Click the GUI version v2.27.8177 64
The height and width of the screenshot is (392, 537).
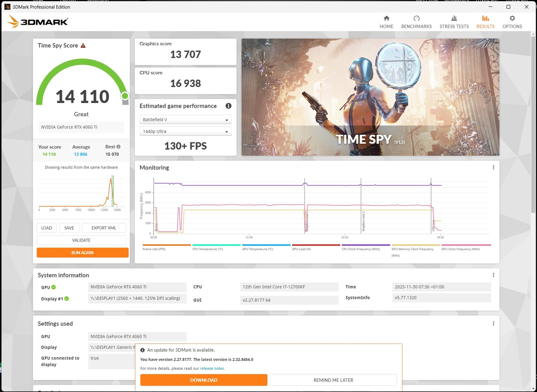(x=289, y=300)
